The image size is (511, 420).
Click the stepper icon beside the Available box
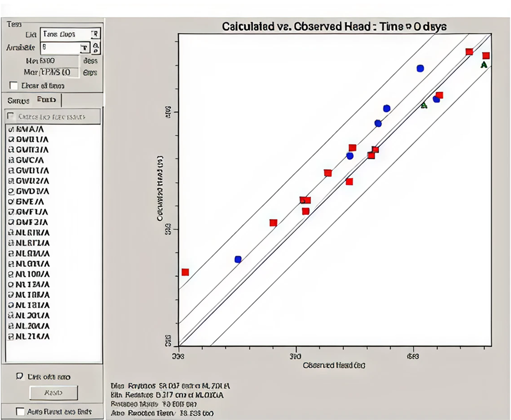(96, 48)
